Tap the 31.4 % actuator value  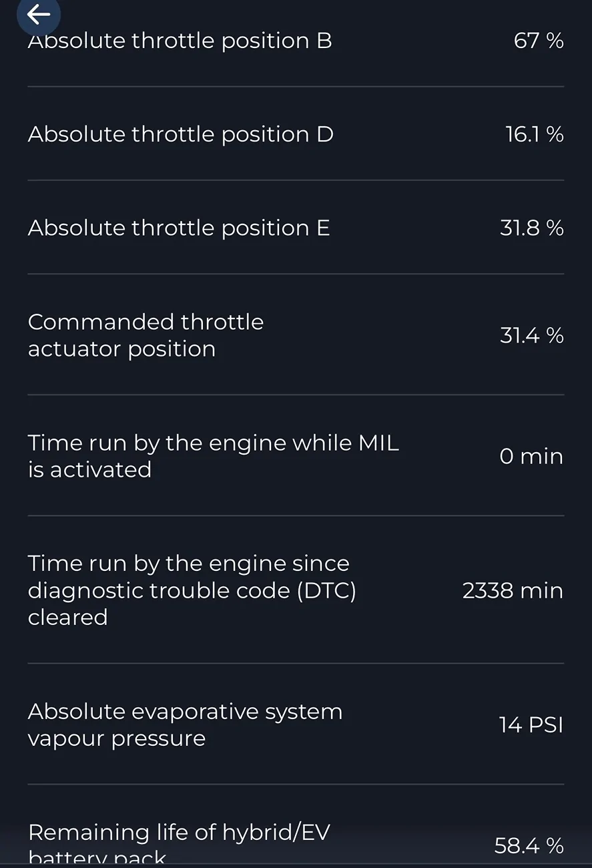point(531,335)
